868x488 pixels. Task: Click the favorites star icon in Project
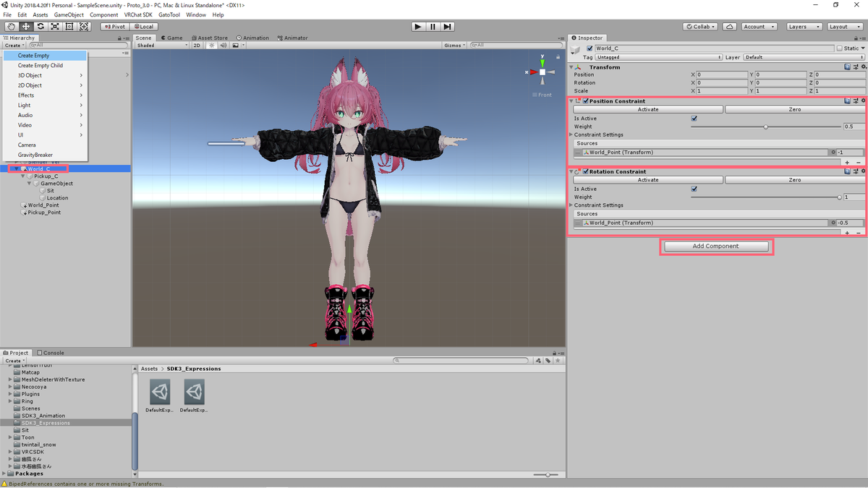(x=558, y=360)
